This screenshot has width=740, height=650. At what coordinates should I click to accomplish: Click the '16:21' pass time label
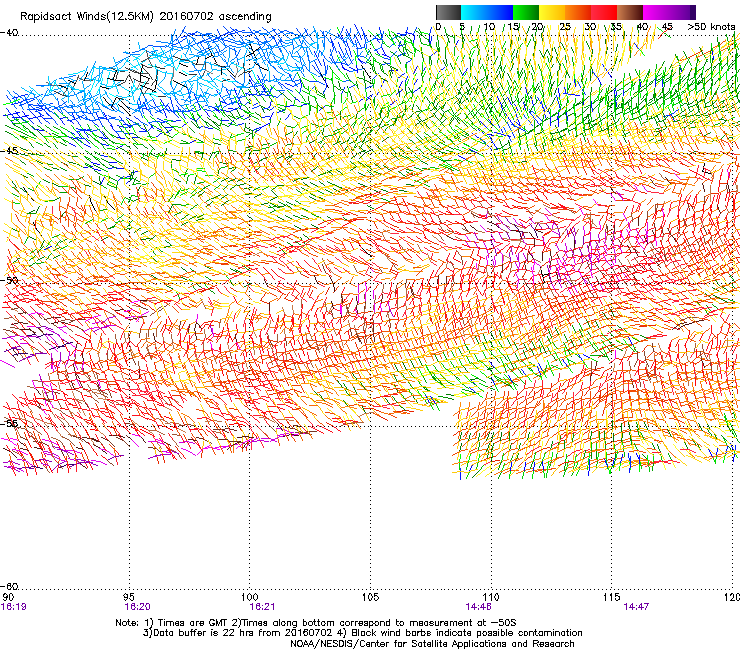point(262,607)
